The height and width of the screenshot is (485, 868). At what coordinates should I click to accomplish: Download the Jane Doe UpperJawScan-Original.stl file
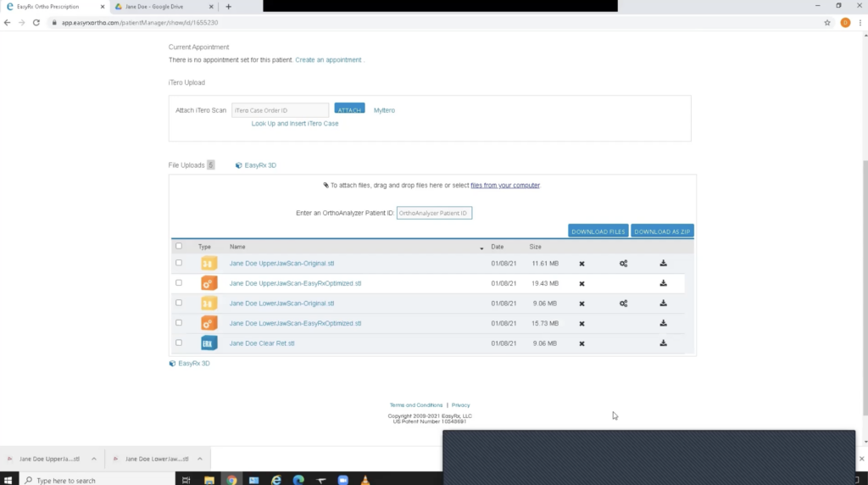tap(663, 264)
